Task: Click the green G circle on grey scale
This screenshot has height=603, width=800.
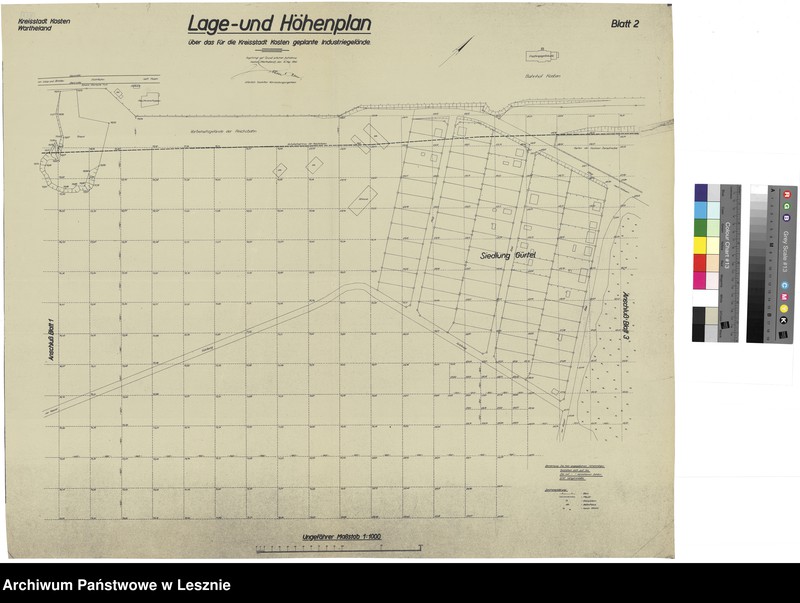Action: tap(785, 205)
